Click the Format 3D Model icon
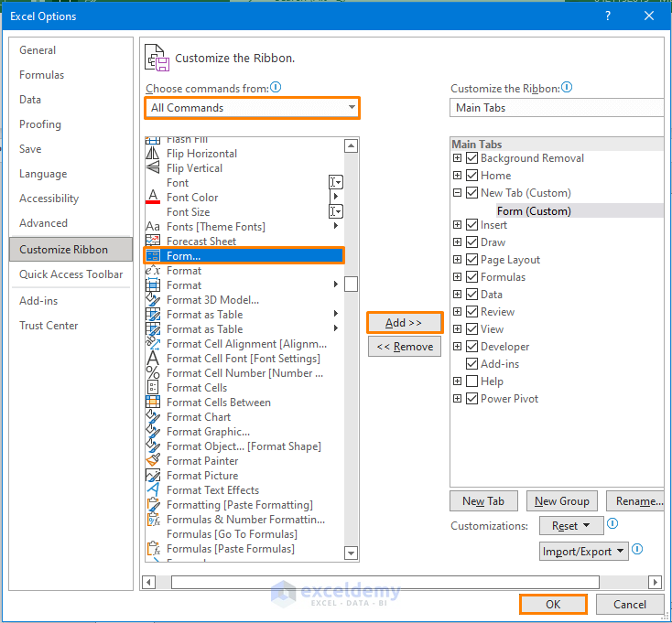 pyautogui.click(x=153, y=299)
